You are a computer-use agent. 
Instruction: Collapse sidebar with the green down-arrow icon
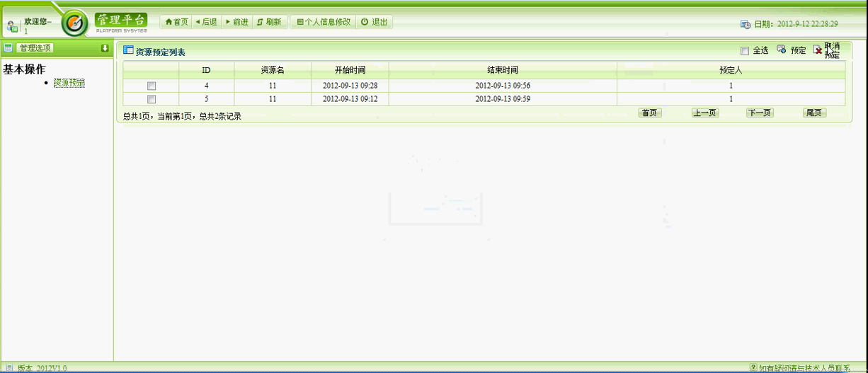pos(105,48)
